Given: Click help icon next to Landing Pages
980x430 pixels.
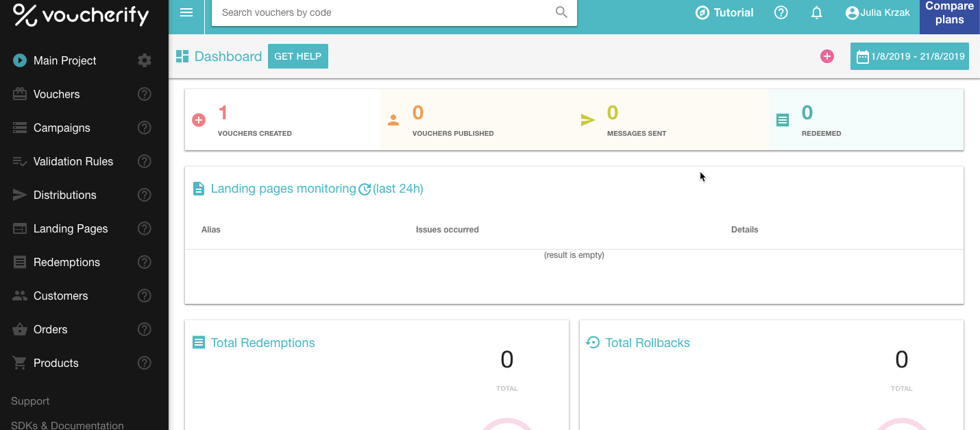Looking at the screenshot, I should 144,228.
